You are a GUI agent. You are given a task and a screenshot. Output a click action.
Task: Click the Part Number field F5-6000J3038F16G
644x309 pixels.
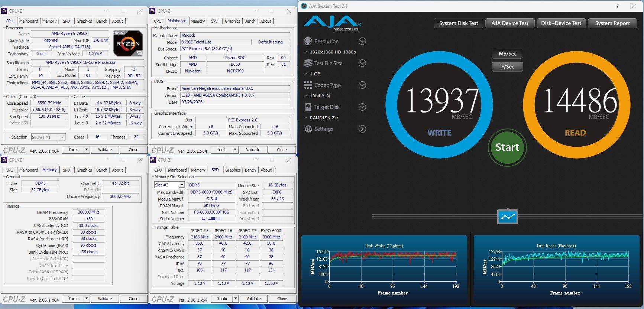point(211,212)
